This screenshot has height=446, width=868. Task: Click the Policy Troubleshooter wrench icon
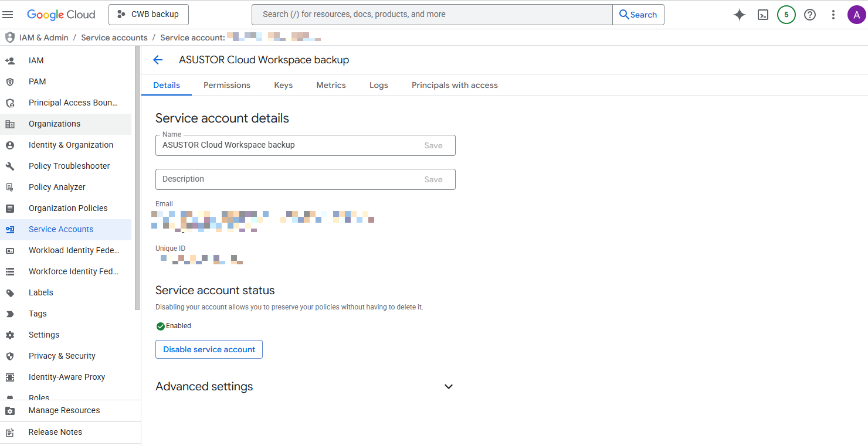[10, 166]
